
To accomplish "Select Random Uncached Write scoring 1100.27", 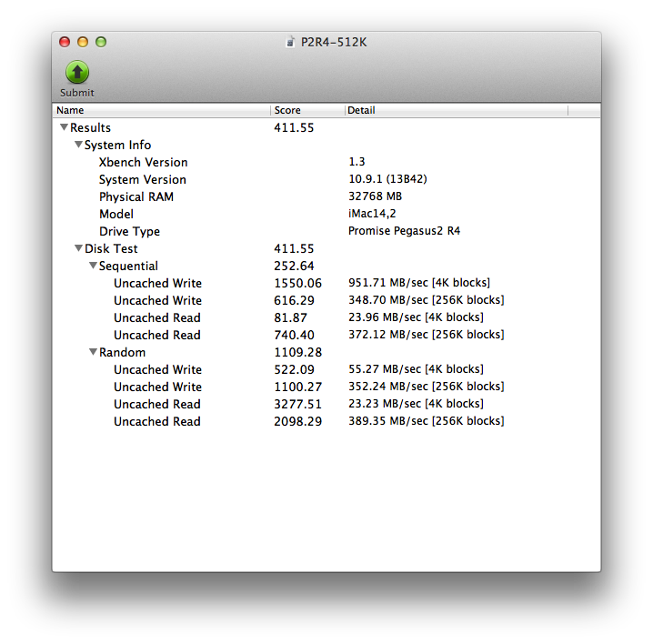I will click(x=326, y=387).
